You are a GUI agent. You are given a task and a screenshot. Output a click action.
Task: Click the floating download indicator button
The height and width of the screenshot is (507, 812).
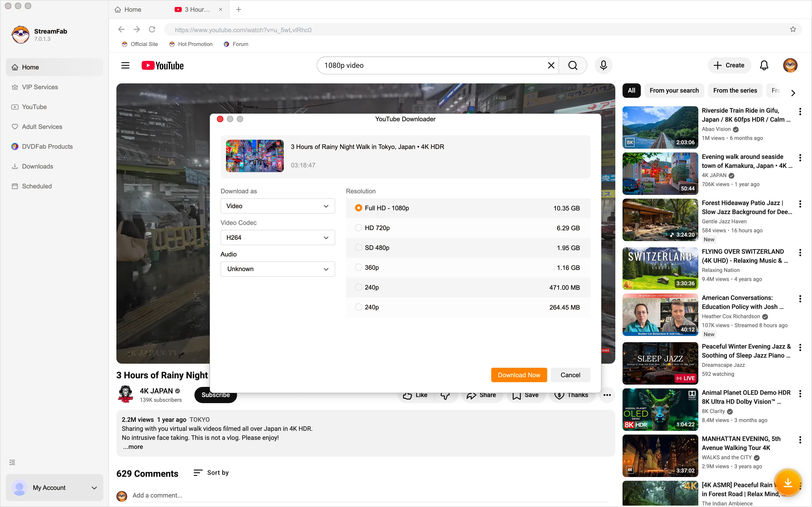click(788, 482)
